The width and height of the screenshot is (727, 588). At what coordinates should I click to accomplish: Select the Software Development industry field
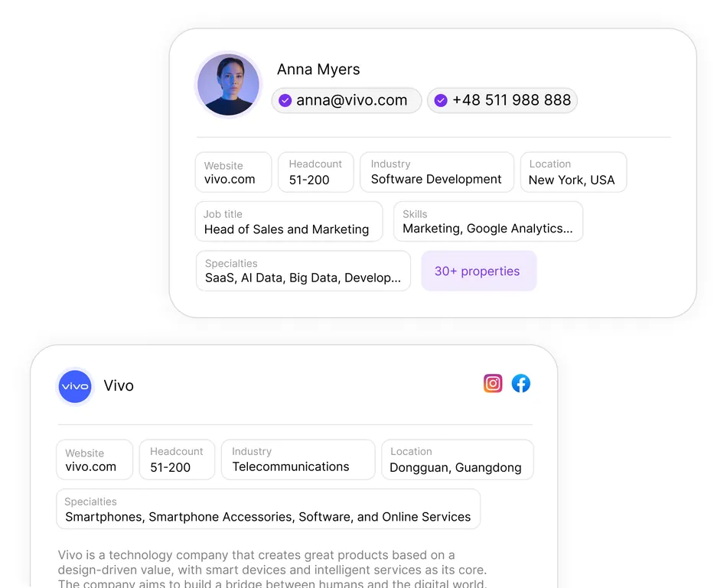click(437, 172)
